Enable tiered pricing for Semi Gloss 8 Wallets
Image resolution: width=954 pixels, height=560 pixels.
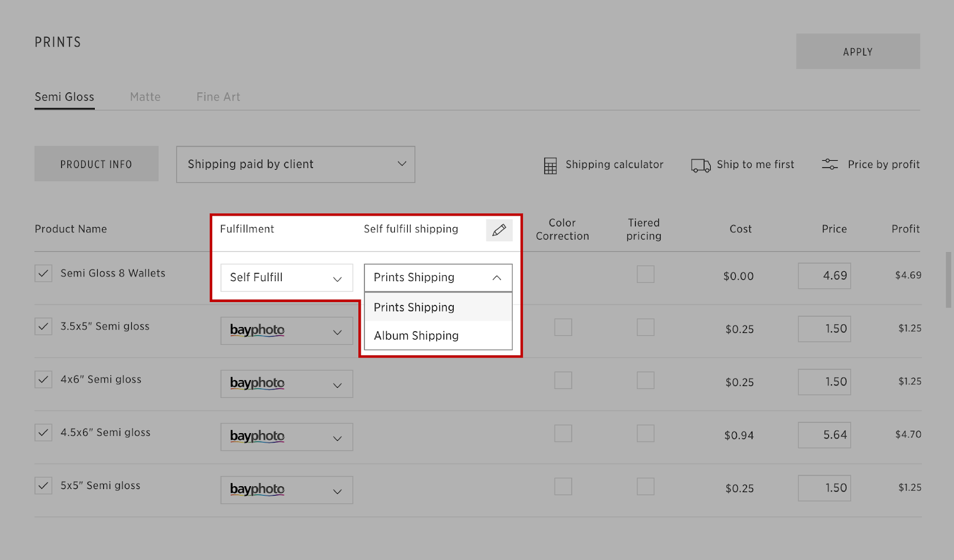(x=646, y=274)
